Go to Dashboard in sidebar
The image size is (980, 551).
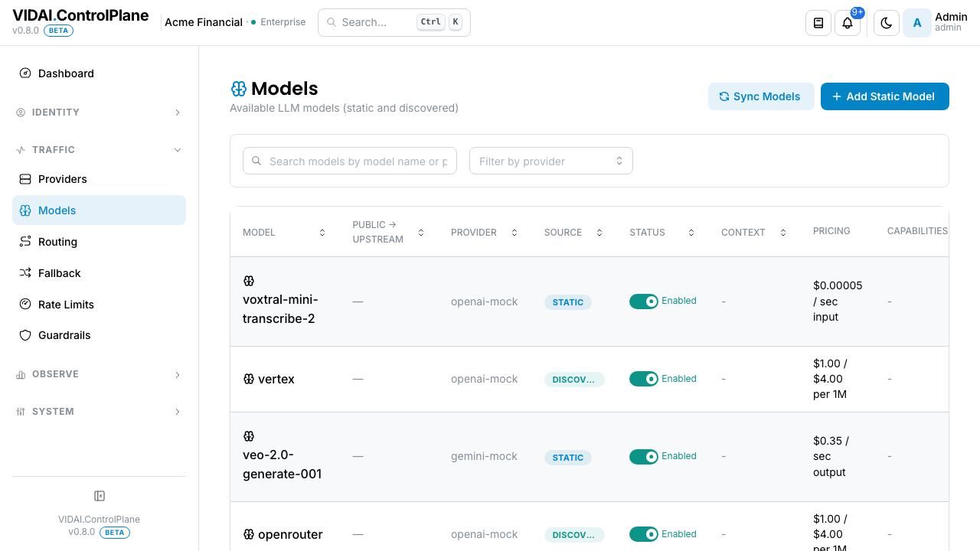pyautogui.click(x=99, y=73)
